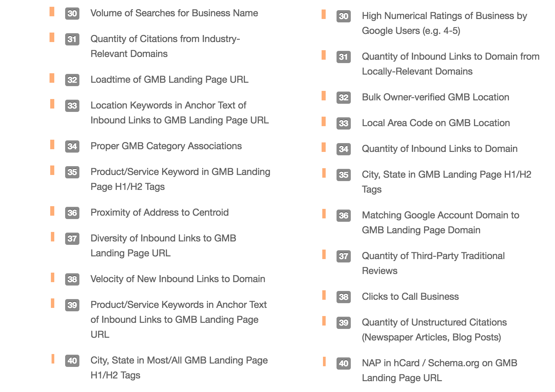
Task: Click rank badge 38 beside Velocity of New Inbound
Action: [72, 279]
